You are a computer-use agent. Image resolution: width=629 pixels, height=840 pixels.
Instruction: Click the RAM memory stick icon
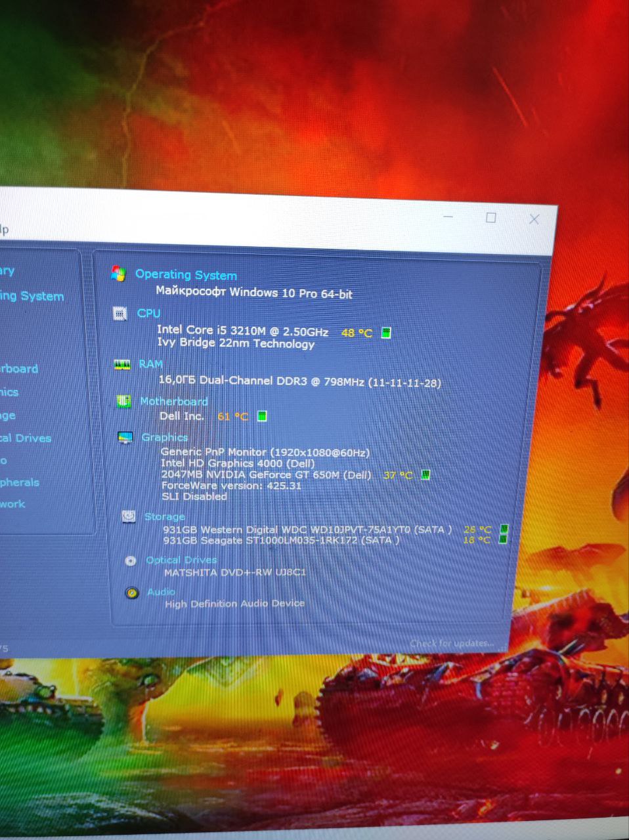tap(122, 364)
